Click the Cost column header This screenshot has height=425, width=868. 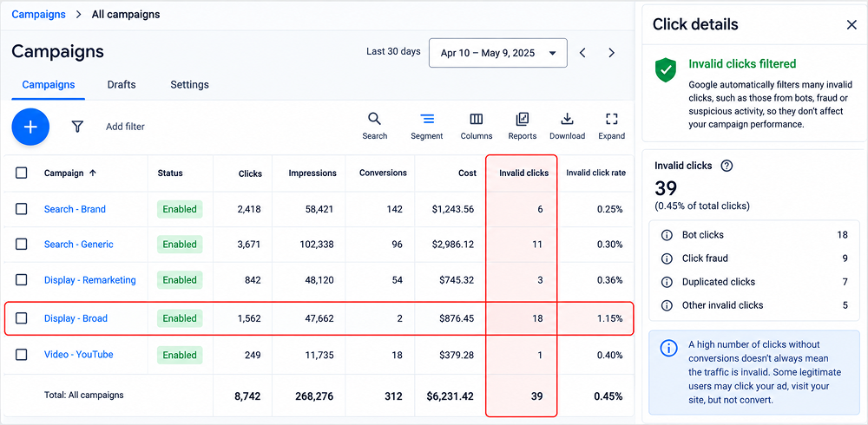point(467,173)
